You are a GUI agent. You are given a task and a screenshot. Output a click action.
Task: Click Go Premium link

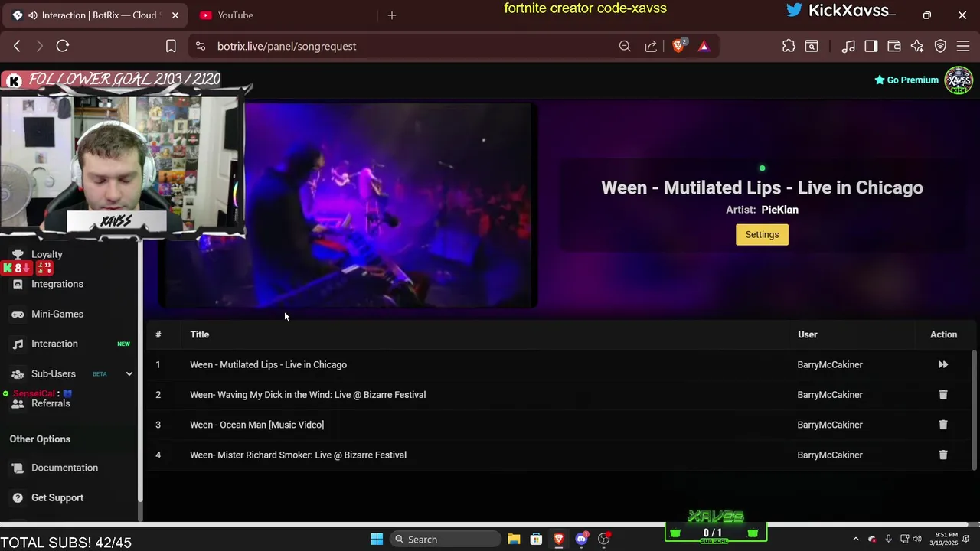906,80
